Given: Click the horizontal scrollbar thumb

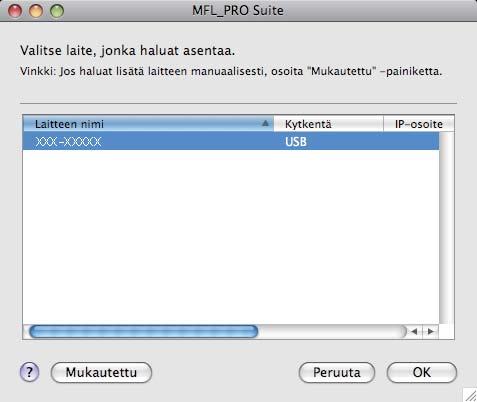Looking at the screenshot, I should pyautogui.click(x=144, y=332).
